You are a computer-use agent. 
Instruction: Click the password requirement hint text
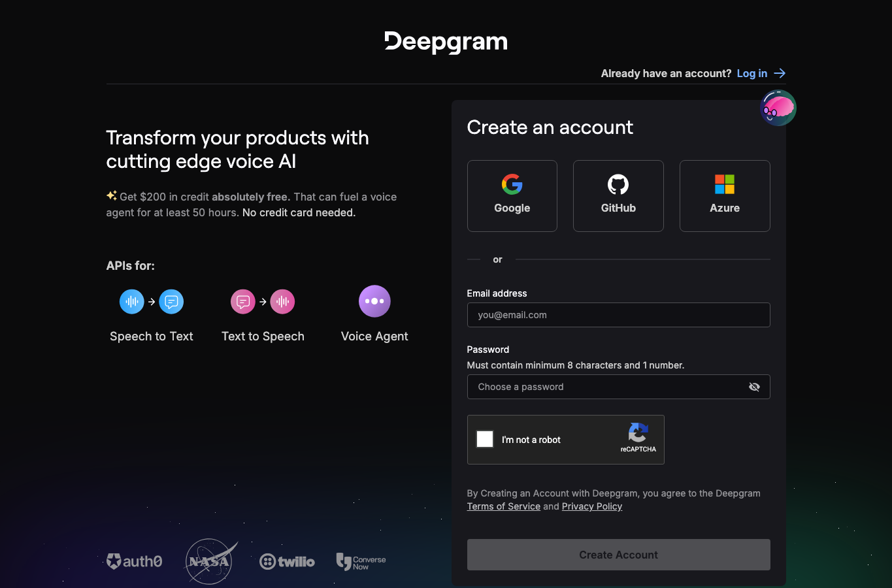pyautogui.click(x=576, y=365)
